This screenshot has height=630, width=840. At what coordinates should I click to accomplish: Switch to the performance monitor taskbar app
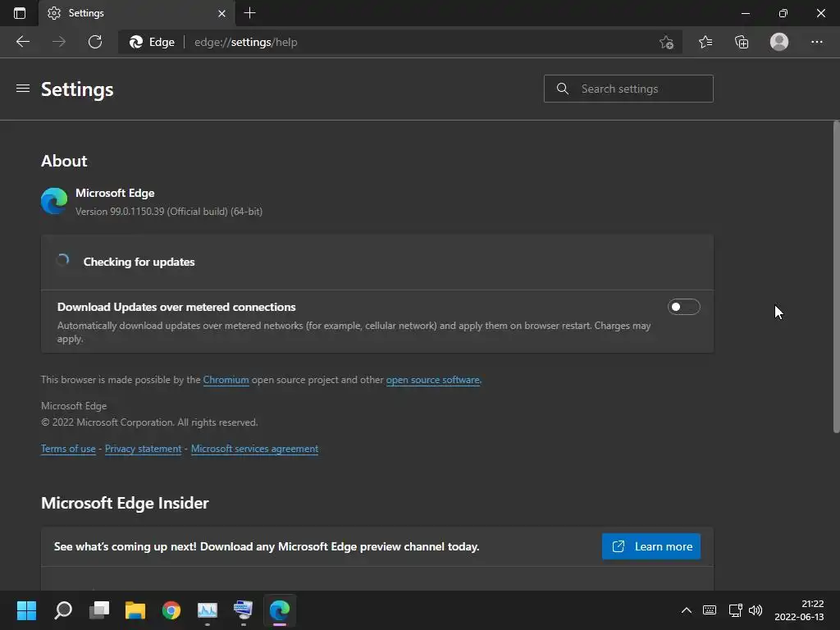[208, 610]
